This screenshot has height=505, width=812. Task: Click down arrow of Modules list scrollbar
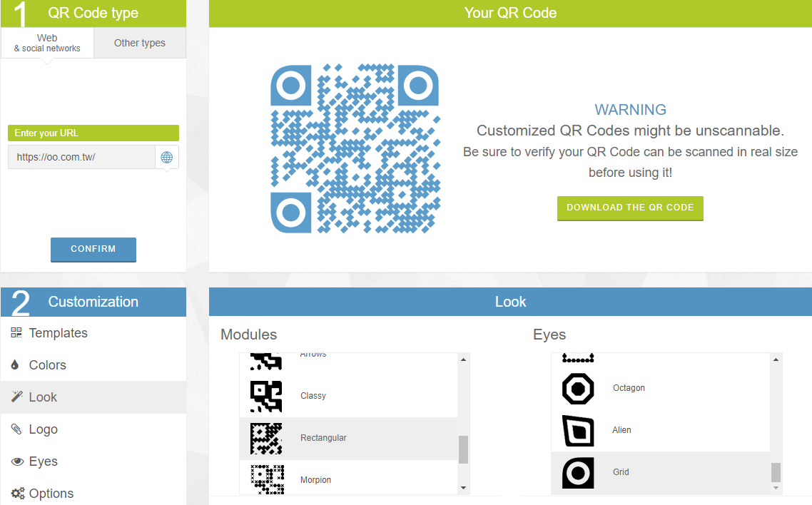pyautogui.click(x=464, y=488)
